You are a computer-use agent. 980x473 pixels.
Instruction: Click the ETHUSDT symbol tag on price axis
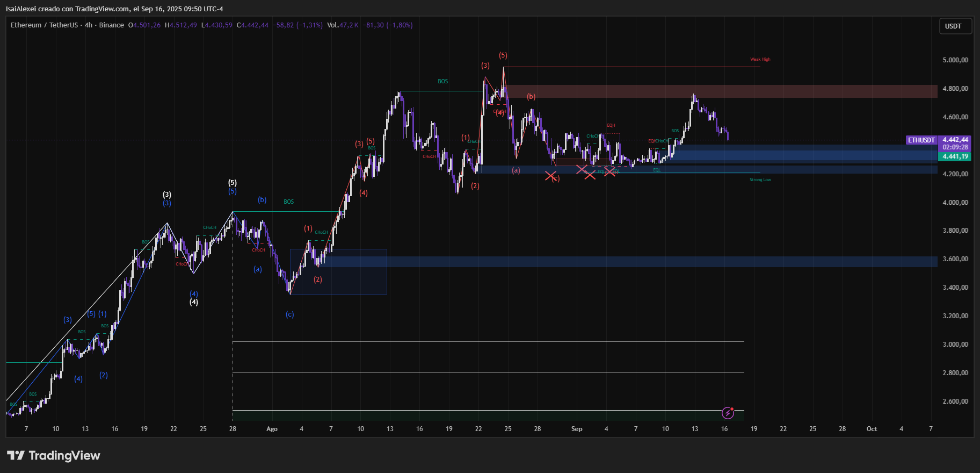click(921, 140)
